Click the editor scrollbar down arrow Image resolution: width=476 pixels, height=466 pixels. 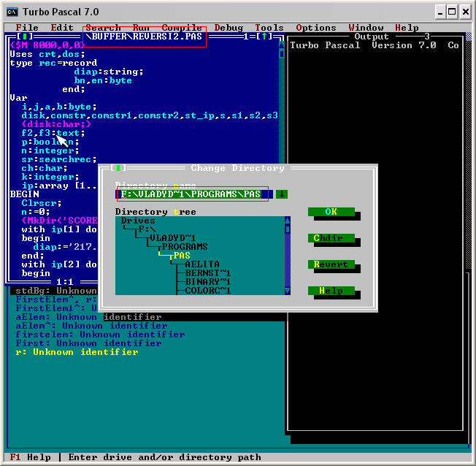[x=281, y=273]
